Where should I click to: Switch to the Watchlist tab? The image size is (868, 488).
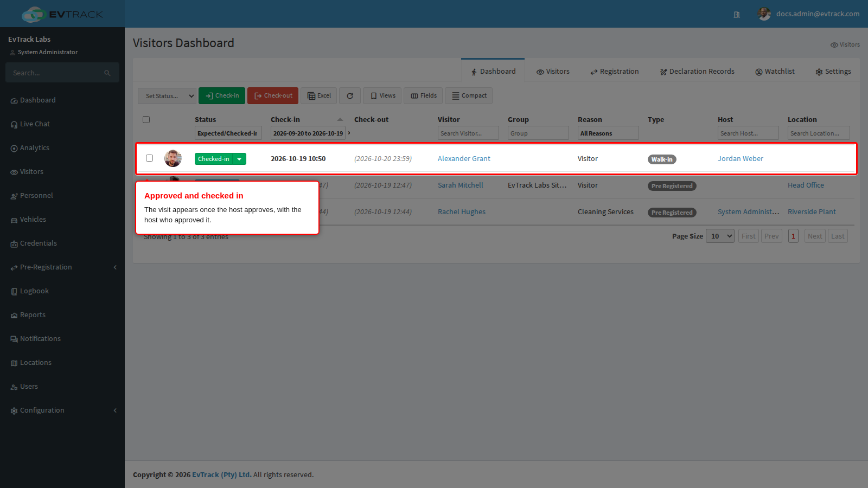(775, 72)
